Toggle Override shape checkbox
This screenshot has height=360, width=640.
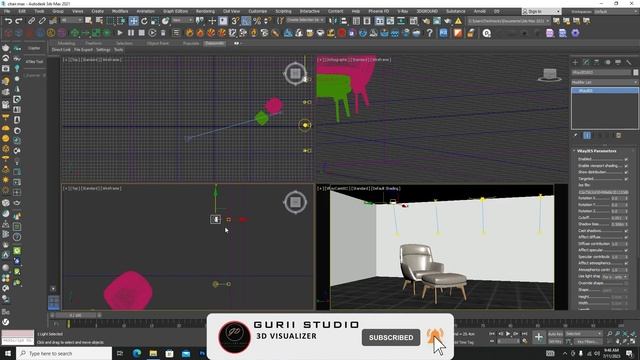(x=626, y=283)
